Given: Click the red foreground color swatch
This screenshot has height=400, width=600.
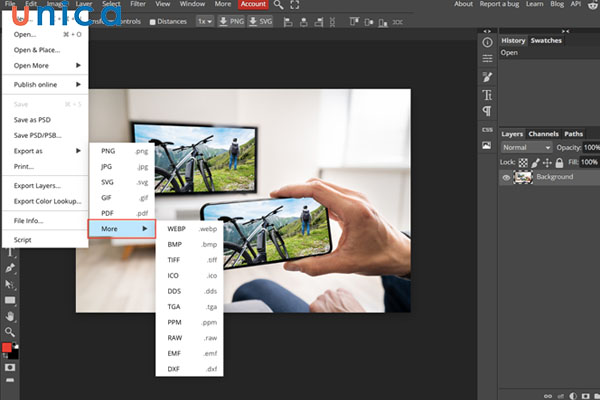Looking at the screenshot, I should click(x=7, y=347).
